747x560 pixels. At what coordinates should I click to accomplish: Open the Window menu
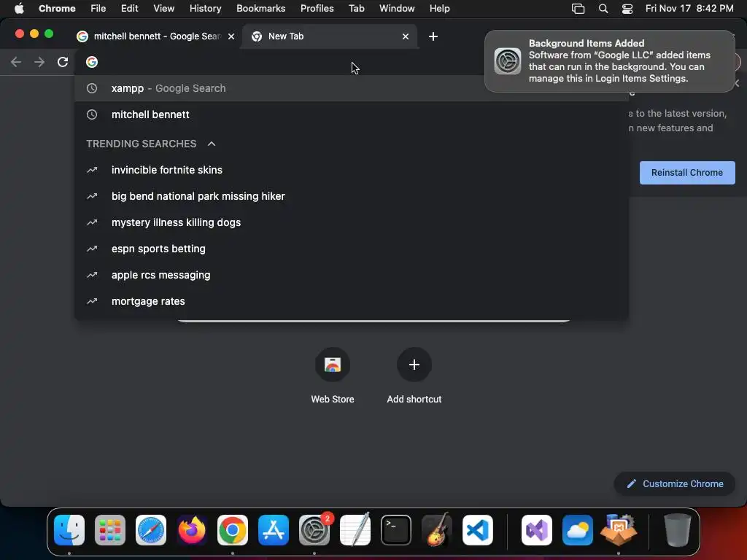tap(397, 9)
